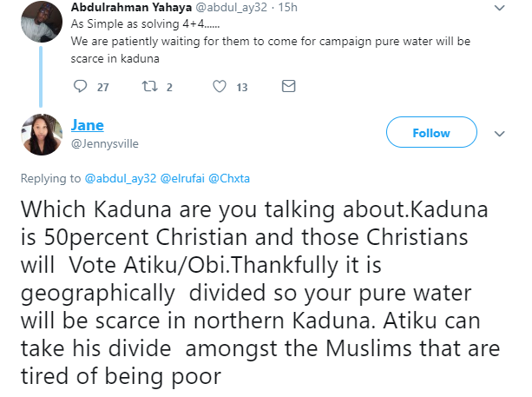532x397 pixels.
Task: Click Abdulrahman Yahaya's avatar picture
Action: coord(41,17)
